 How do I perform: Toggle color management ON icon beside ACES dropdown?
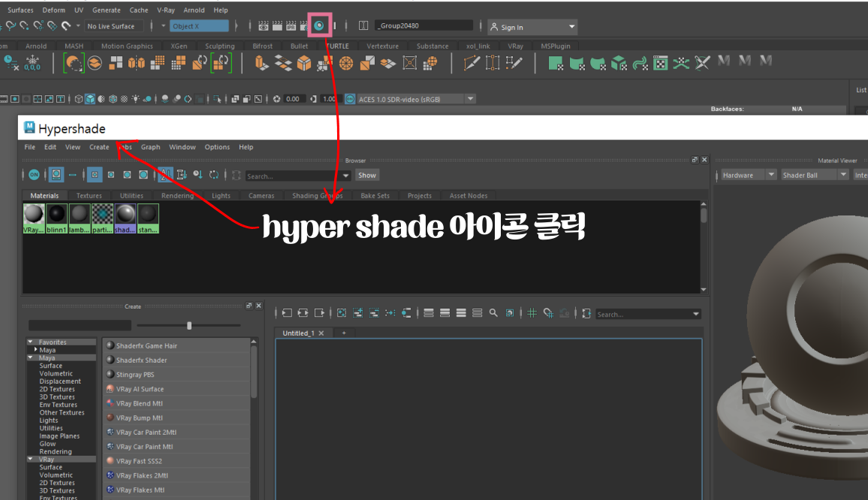[350, 99]
